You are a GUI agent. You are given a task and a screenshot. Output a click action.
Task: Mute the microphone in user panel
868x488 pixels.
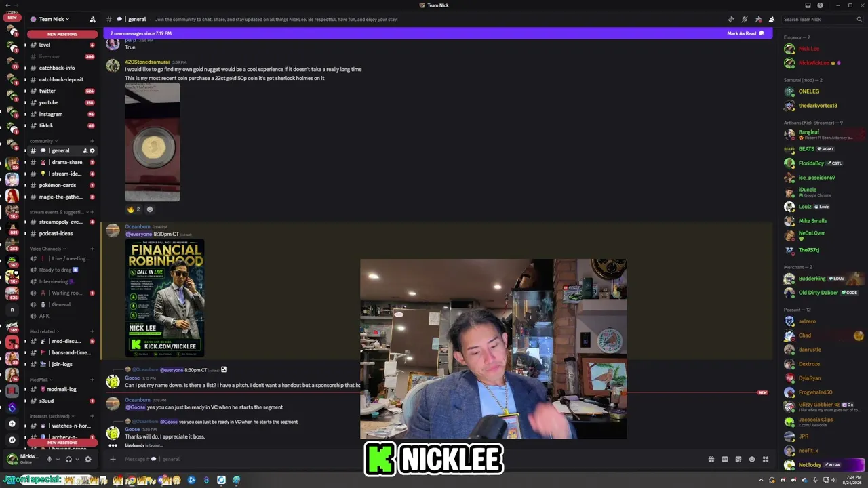pyautogui.click(x=49, y=459)
